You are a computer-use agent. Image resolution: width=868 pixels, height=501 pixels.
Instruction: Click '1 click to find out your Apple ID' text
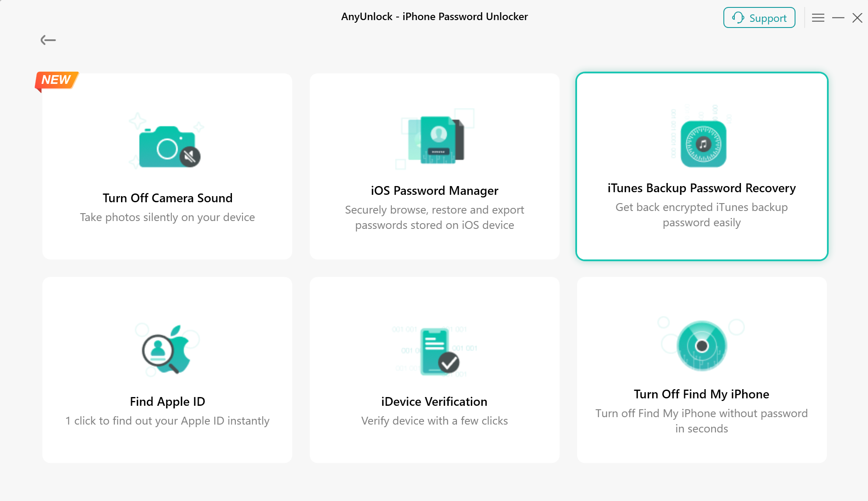point(168,421)
